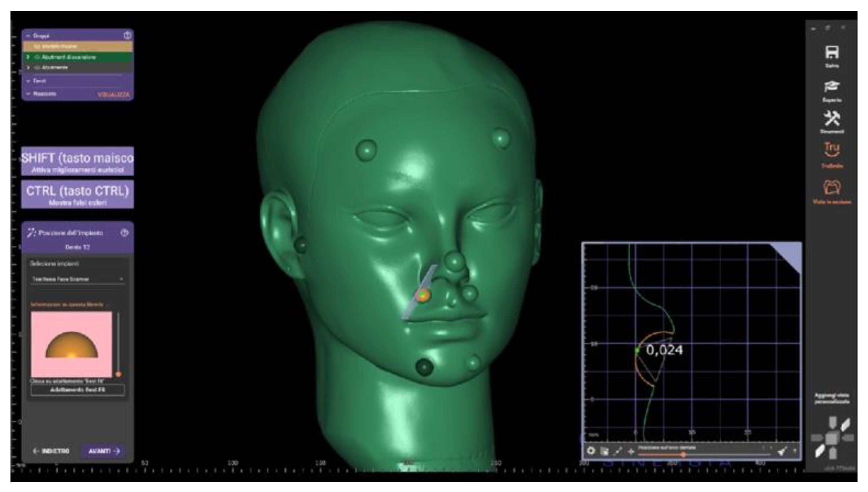868x492 pixels.
Task: Select the measure line tool in section view
Action: pos(618,451)
